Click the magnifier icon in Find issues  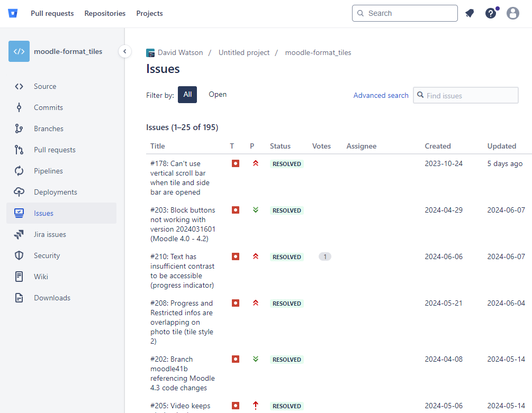[x=420, y=95]
